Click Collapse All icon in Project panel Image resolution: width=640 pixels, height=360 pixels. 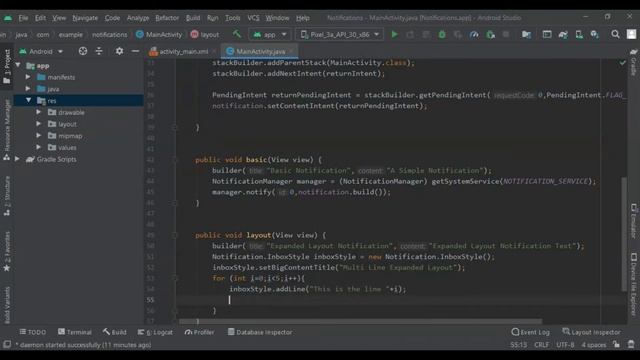point(99,51)
